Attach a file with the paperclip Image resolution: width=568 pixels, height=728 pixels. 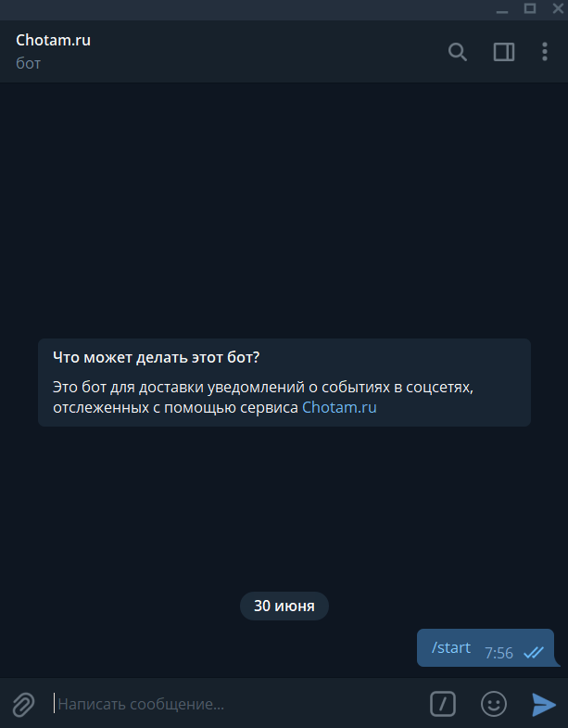point(23,704)
